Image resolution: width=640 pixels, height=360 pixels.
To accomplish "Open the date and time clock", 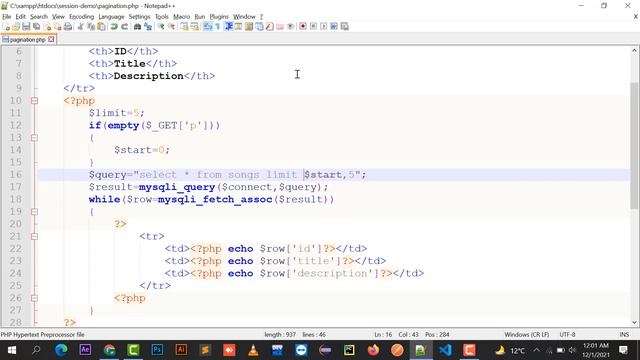I will coord(596,350).
